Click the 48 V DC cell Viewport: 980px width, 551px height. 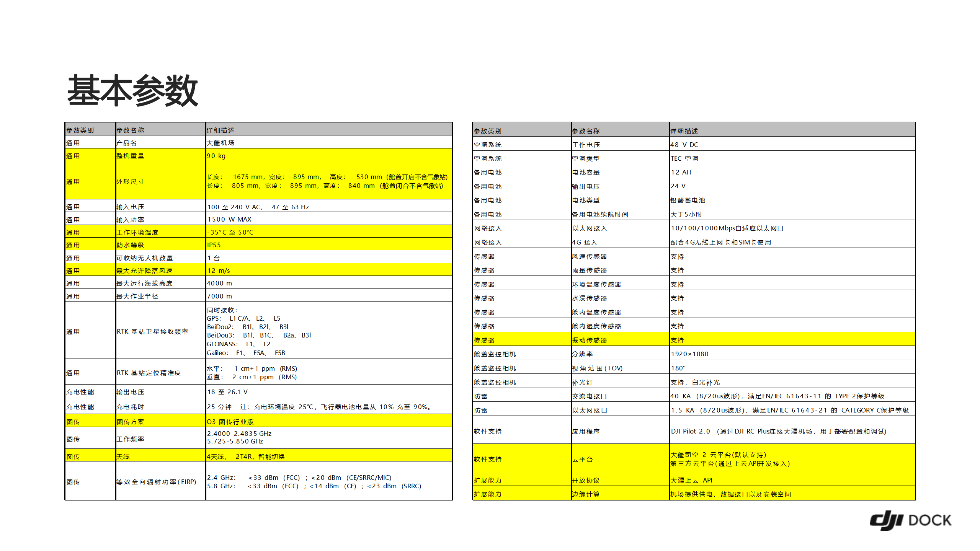point(792,144)
